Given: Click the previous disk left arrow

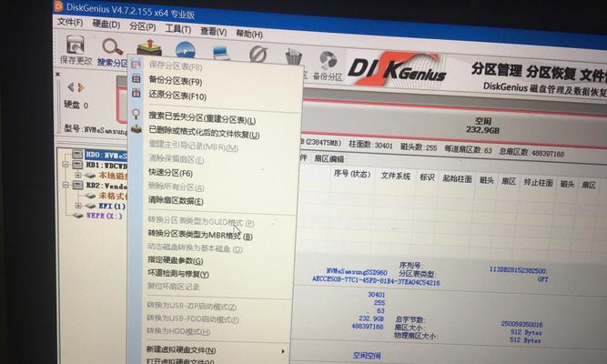Looking at the screenshot, I should [x=71, y=86].
